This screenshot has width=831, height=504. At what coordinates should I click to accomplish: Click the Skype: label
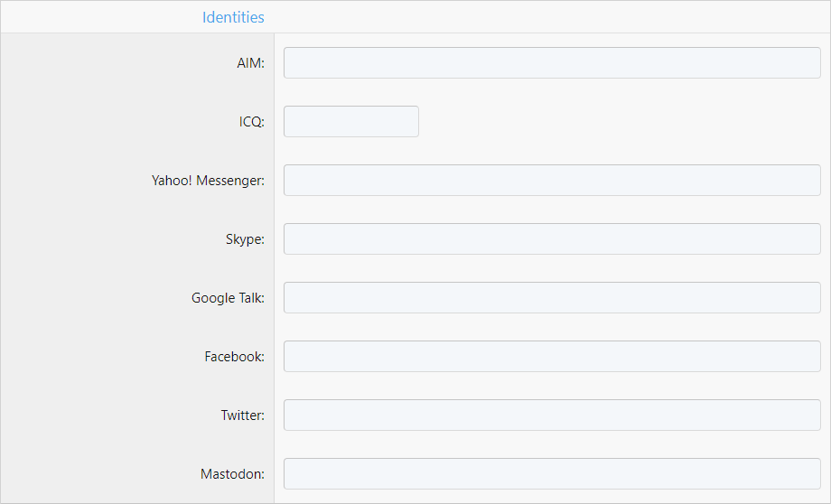(245, 239)
